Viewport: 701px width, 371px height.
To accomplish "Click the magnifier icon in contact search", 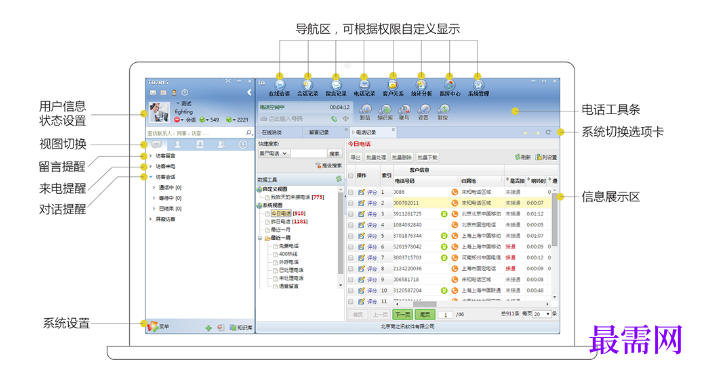I will click(249, 133).
